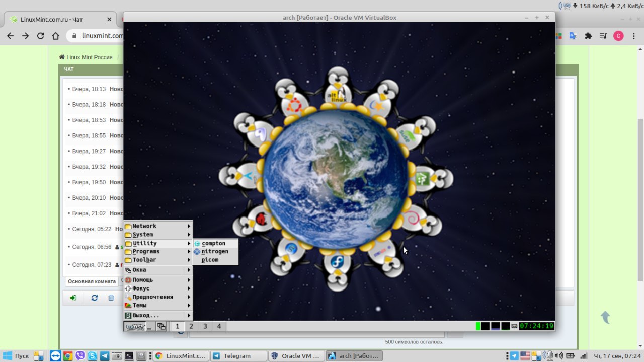
Task: Click the chat login green arrow icon
Action: (x=73, y=298)
